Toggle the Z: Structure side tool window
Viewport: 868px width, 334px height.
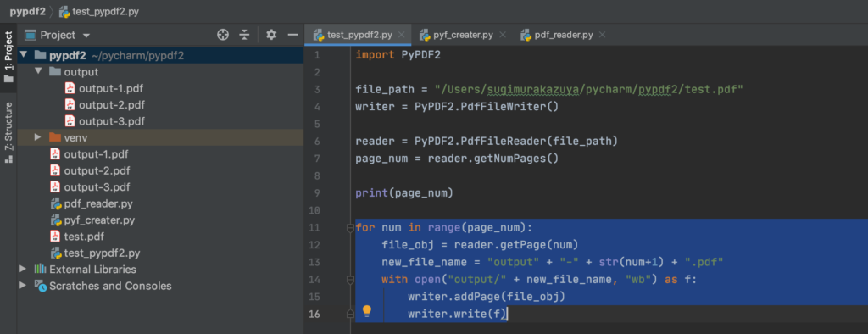[x=8, y=132]
